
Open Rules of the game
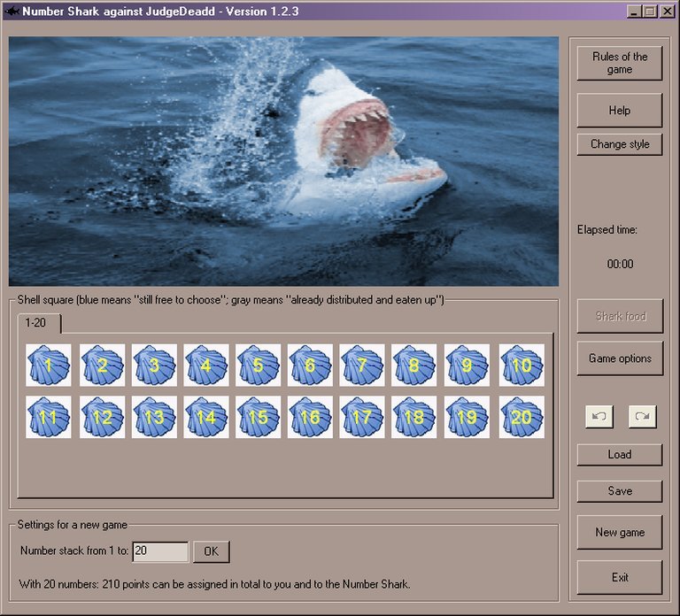tap(620, 64)
